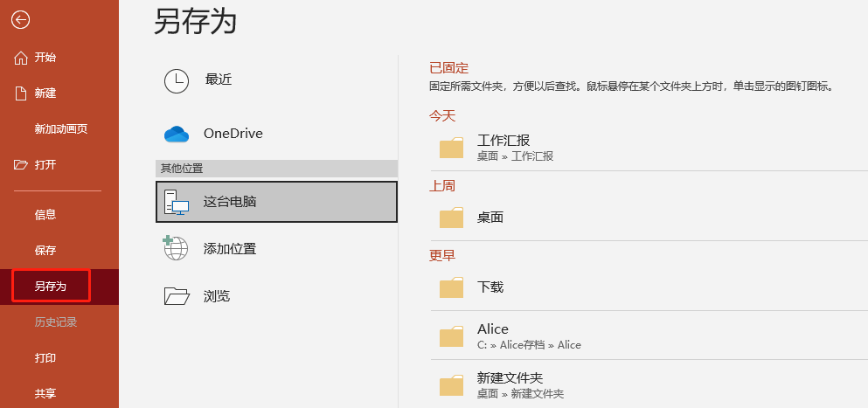This screenshot has width=868, height=408.
Task: Click 保存 in the backstage menu
Action: (45, 251)
